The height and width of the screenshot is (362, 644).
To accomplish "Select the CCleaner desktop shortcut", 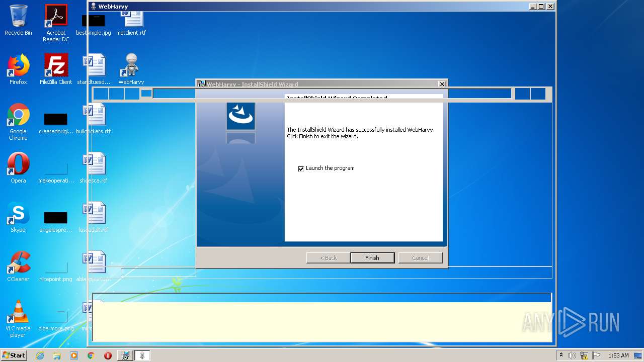I will point(18,266).
